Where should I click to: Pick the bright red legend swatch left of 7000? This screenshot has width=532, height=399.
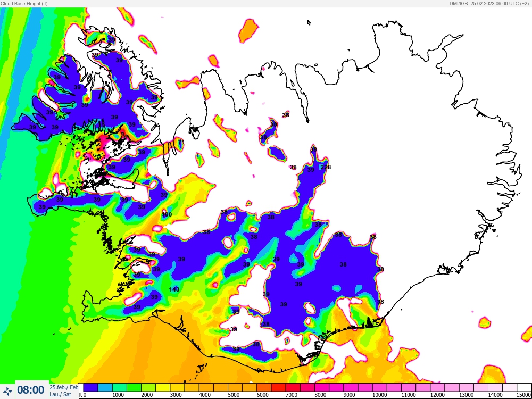pos(278,387)
